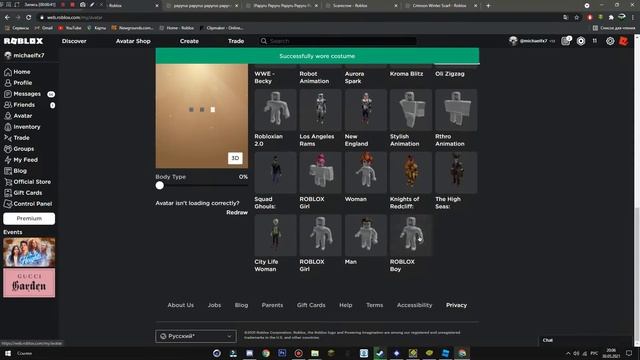Open the Accessibility footer link
This screenshot has height=360, width=640.
(x=414, y=305)
